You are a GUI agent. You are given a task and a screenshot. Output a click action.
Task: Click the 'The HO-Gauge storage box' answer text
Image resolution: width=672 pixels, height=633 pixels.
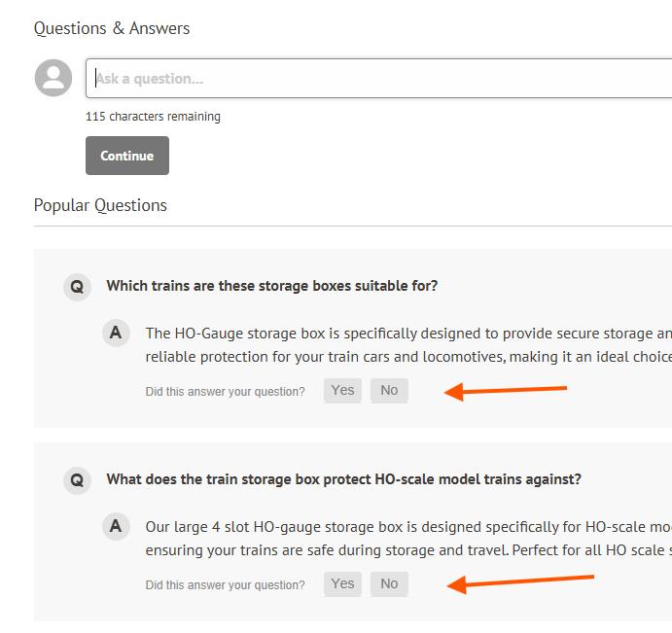408,345
